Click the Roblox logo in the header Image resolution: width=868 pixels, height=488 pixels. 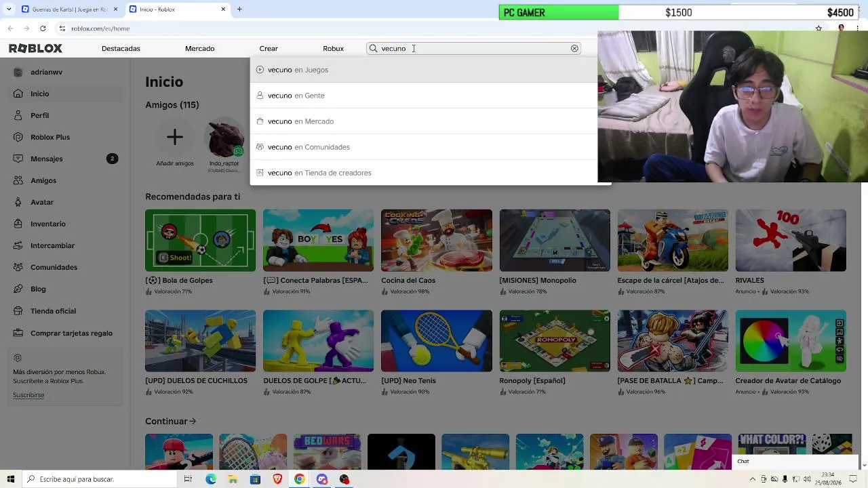tap(35, 48)
